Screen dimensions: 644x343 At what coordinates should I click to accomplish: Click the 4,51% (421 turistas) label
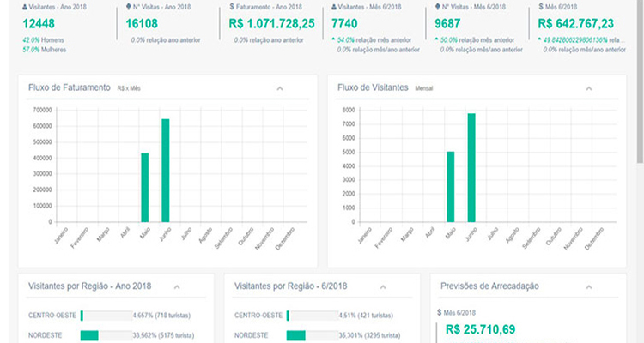[366, 316]
